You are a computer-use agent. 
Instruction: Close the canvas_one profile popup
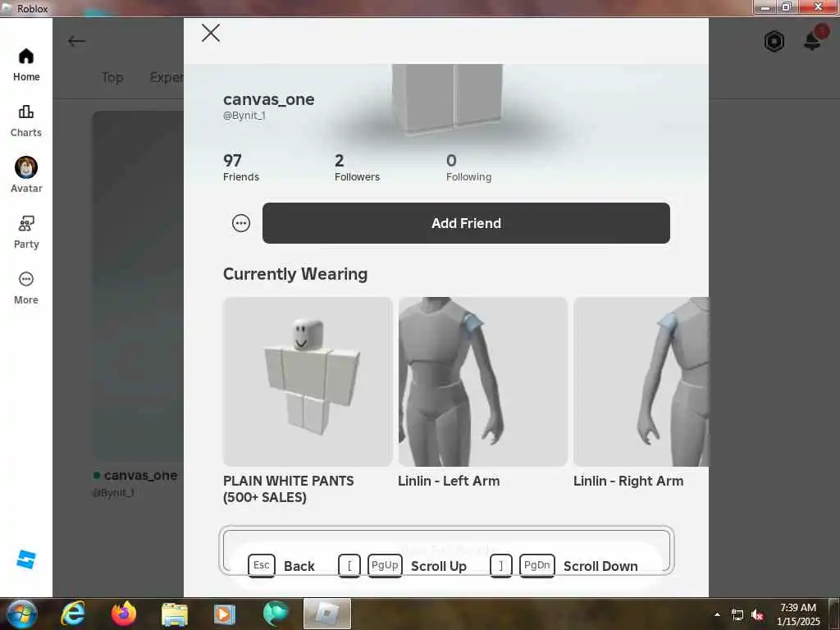[x=211, y=33]
